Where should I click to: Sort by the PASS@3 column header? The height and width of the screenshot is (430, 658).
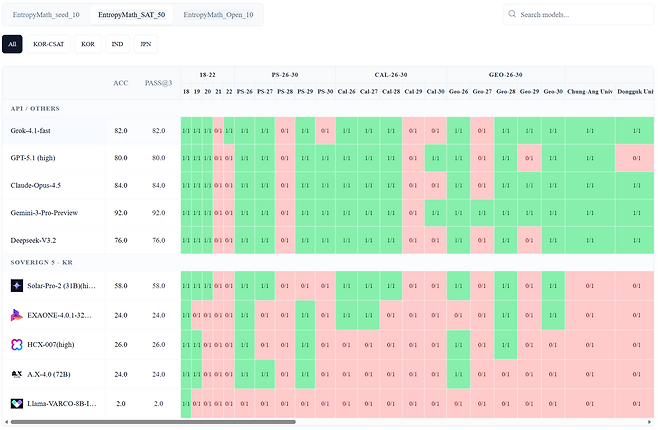pyautogui.click(x=158, y=83)
